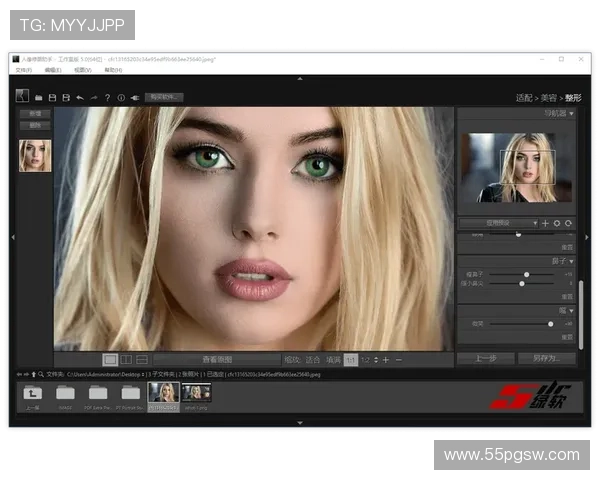Click the open folder icon in the toolbar
The width and height of the screenshot is (600, 480).
39,98
